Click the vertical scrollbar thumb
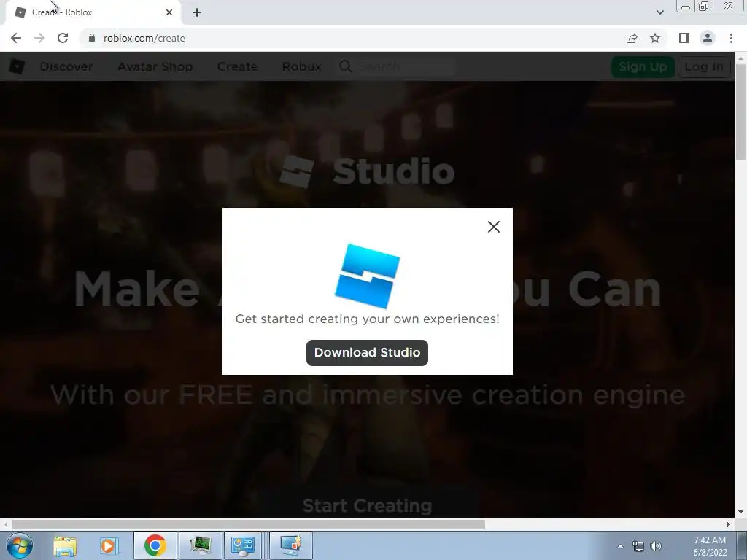This screenshot has height=560, width=747. (x=740, y=112)
